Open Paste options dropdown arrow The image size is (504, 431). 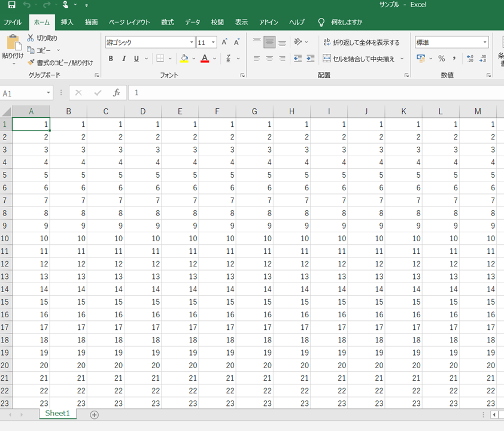click(14, 64)
